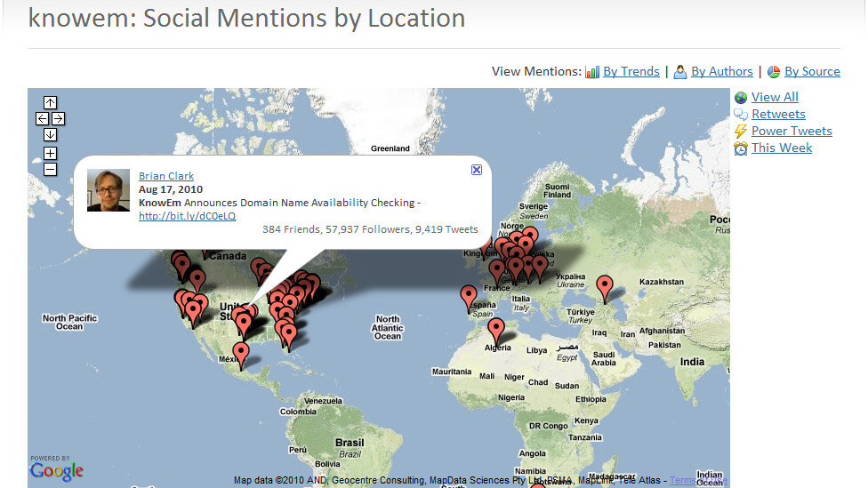This screenshot has height=488, width=868.
Task: Open the bit.ly link in the popup
Action: point(187,216)
